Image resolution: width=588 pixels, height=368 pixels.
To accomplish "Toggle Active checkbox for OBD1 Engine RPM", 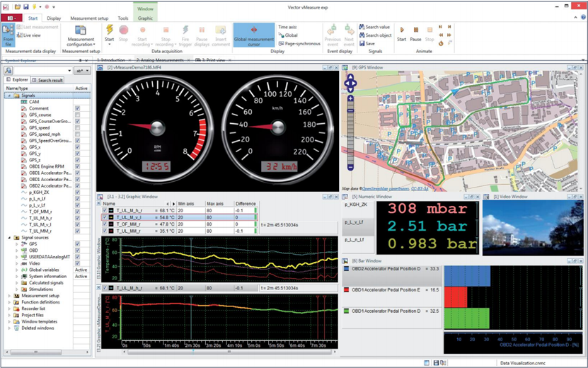I will (77, 166).
